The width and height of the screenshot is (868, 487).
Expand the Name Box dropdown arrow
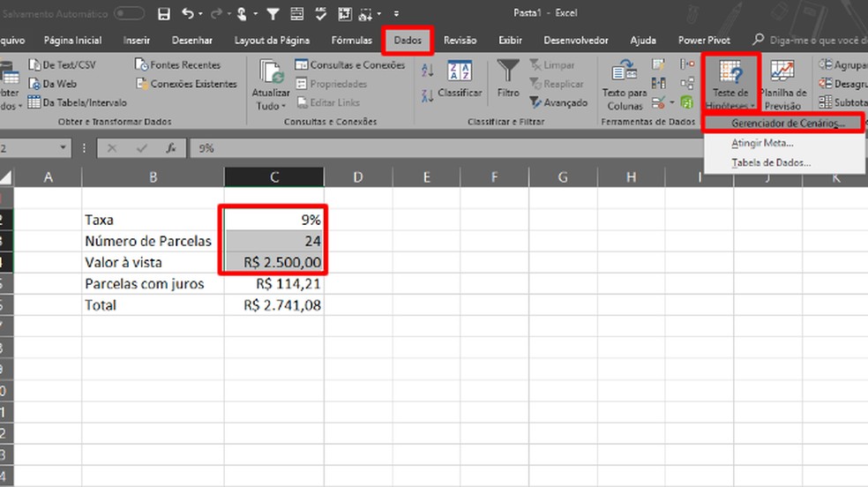pyautogui.click(x=63, y=147)
